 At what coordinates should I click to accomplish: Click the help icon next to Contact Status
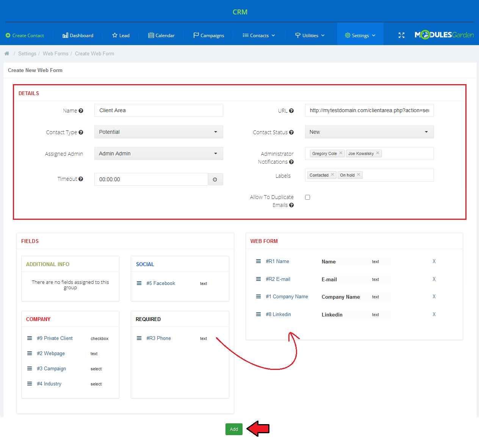(291, 132)
